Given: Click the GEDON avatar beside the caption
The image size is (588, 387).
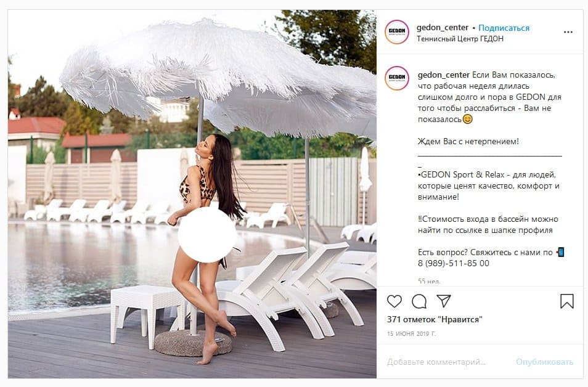Looking at the screenshot, I should [x=397, y=78].
